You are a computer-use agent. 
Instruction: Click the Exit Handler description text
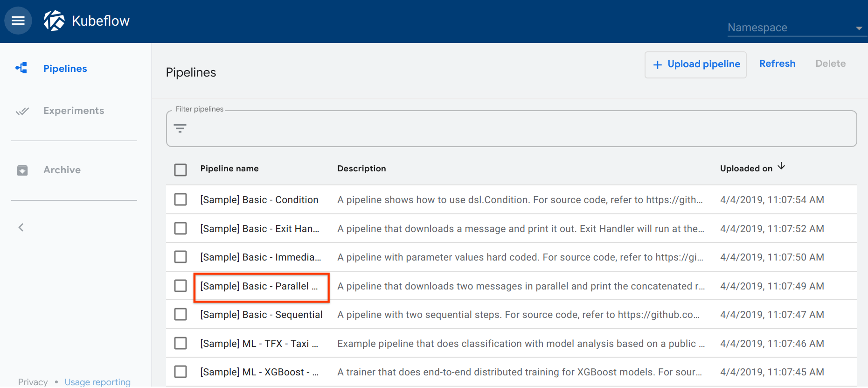tap(521, 229)
